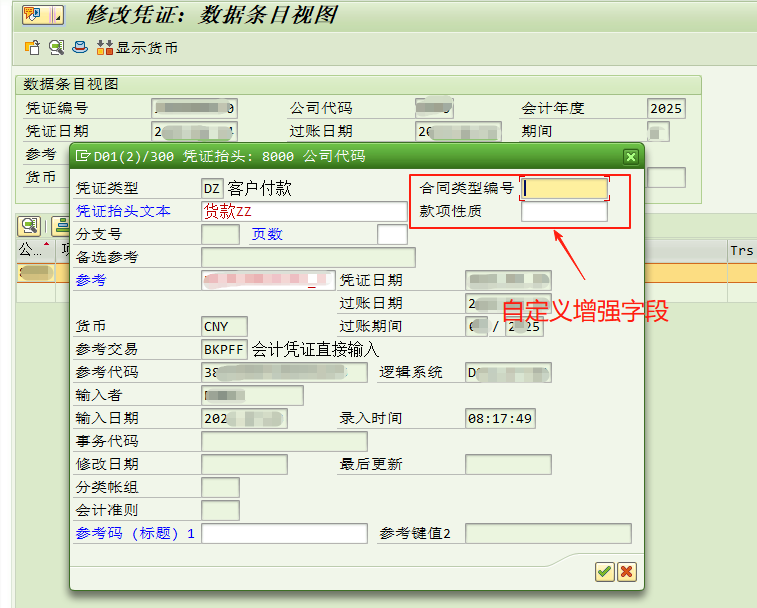Viewport: 757px width, 608px height.
Task: Click the 会计年度 field showing 2025
Action: (x=666, y=109)
